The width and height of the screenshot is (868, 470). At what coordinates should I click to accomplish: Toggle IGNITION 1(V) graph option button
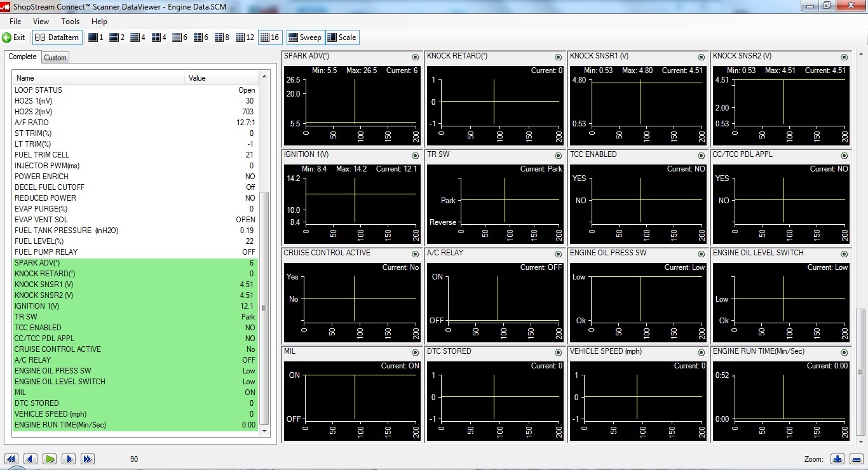415,156
